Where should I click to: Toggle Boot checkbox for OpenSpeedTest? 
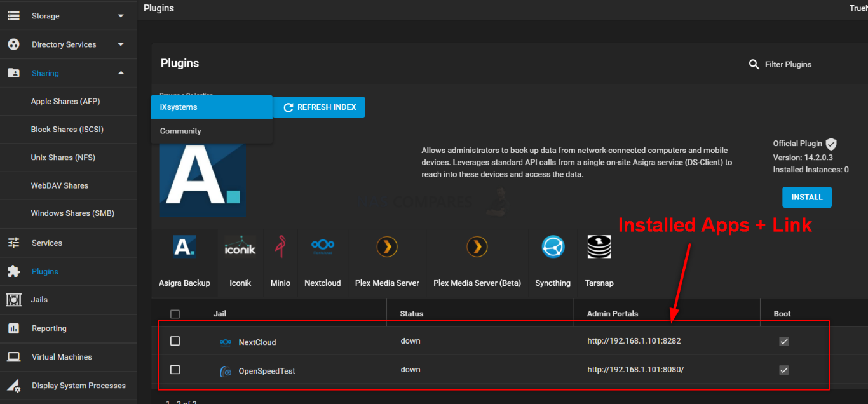coord(784,370)
